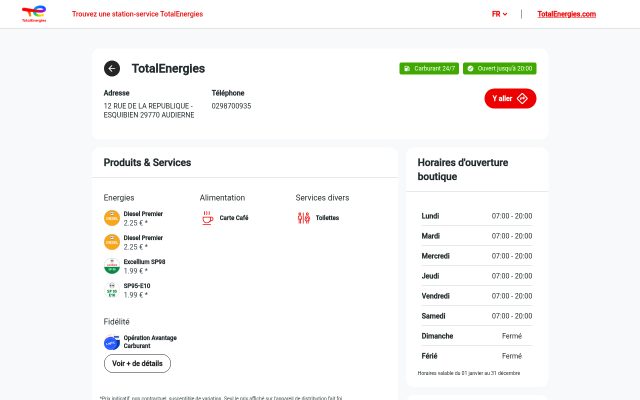
Task: Click the Services divers section label
Action: coord(322,198)
